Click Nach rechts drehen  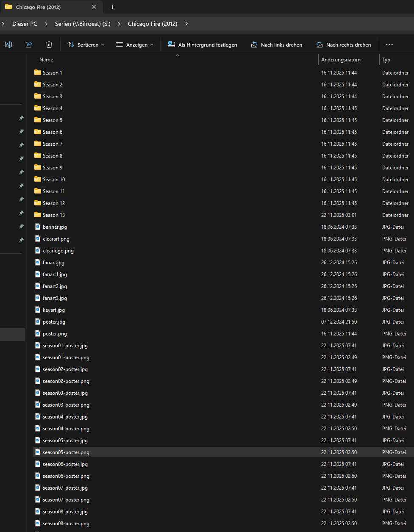[x=344, y=44]
